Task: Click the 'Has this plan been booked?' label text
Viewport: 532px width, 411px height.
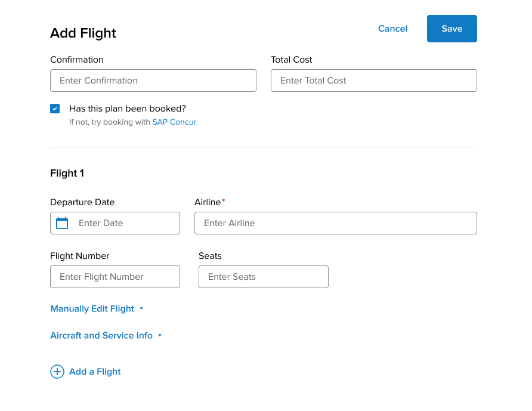Action: point(128,109)
